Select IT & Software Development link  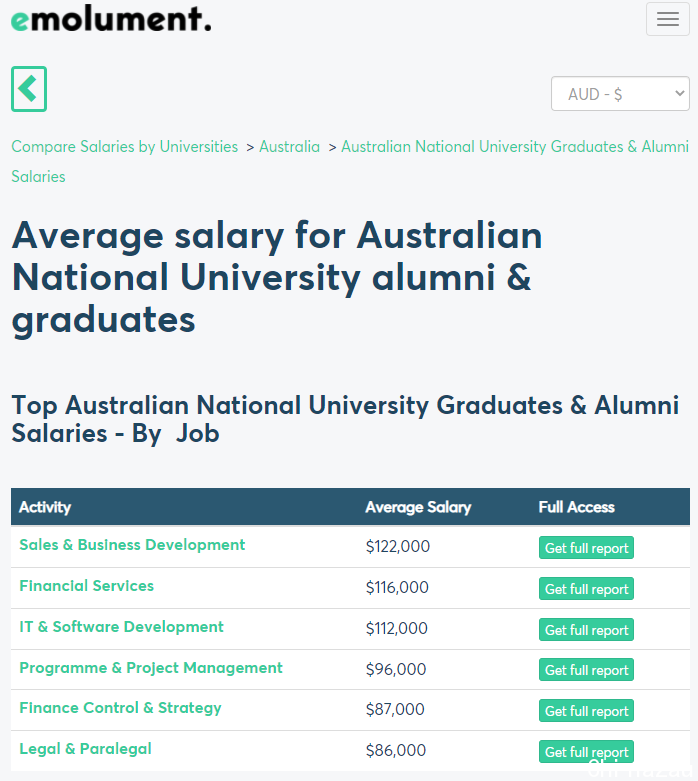[x=122, y=627]
